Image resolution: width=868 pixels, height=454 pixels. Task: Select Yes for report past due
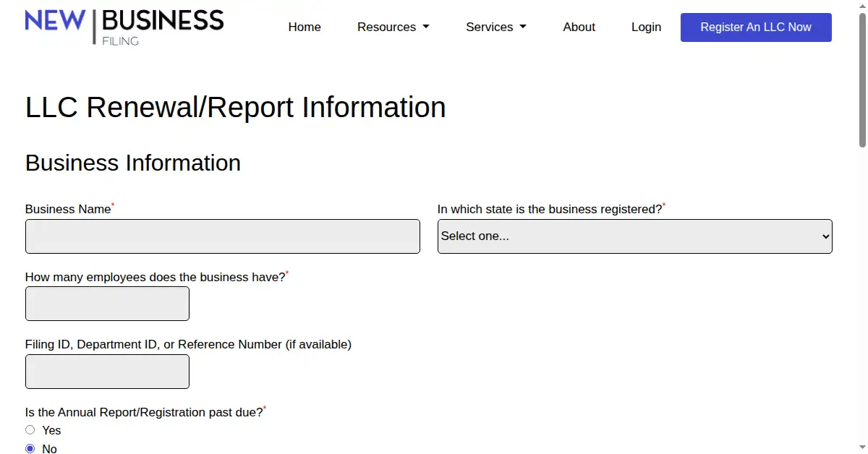pyautogui.click(x=30, y=430)
